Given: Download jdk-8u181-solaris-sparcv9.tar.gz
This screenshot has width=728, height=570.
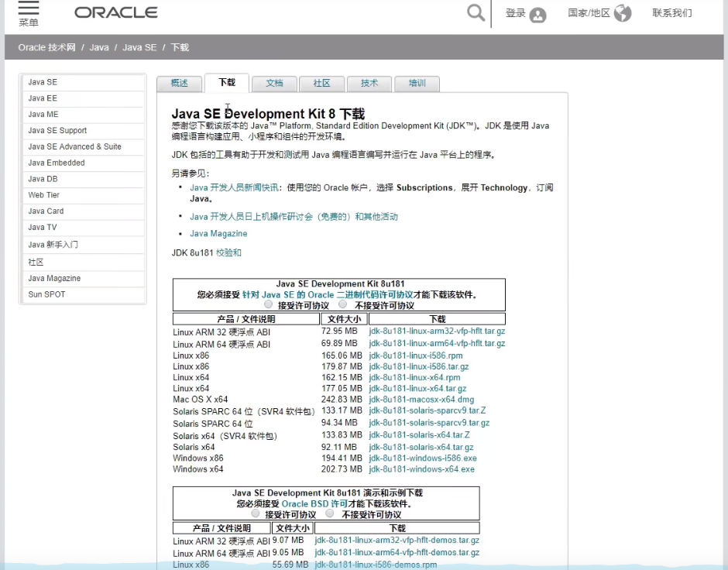Looking at the screenshot, I should tap(429, 423).
